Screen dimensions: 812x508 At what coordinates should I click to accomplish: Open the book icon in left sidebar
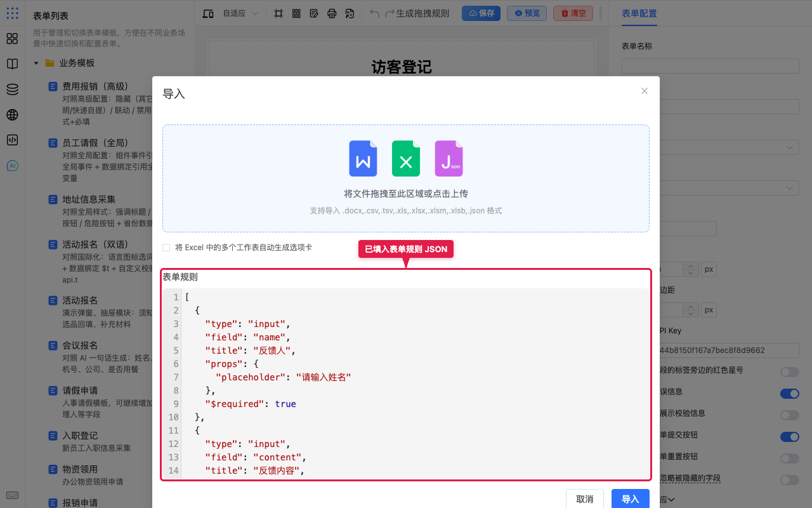[x=12, y=64]
